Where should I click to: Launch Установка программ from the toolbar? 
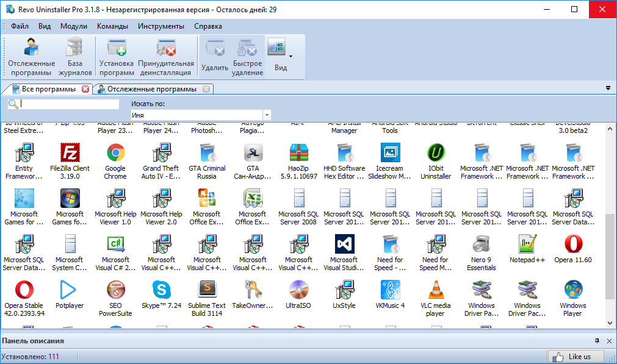tap(117, 57)
